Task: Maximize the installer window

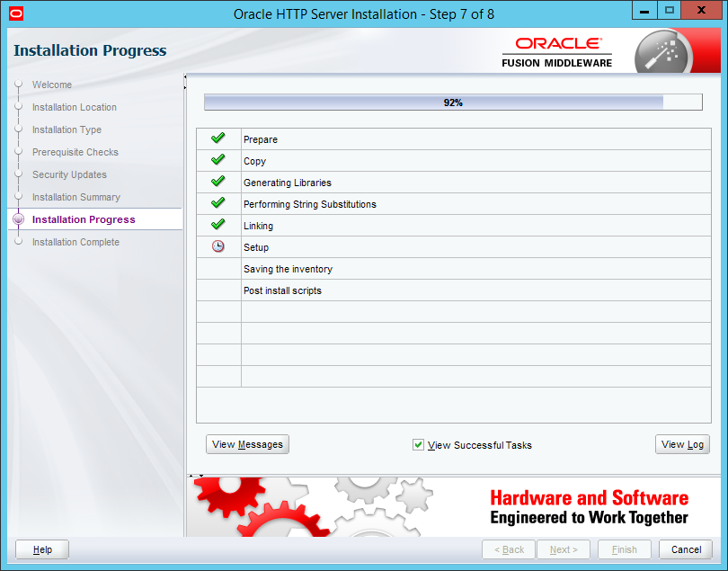Action: point(670,10)
